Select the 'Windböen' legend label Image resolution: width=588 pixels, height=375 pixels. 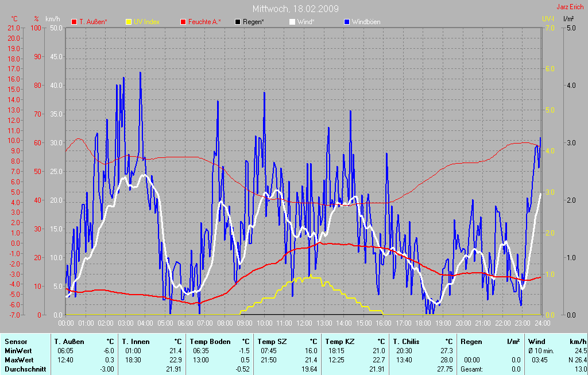(x=366, y=22)
